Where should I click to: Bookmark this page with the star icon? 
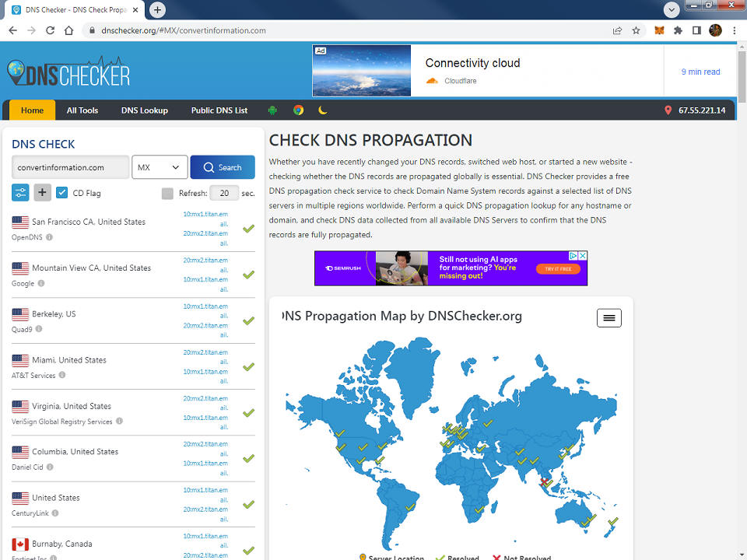tap(636, 30)
